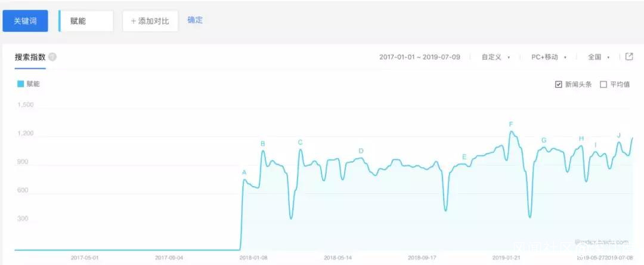Viewport: 644px width, 265px height.
Task: Click news marker J on the chart
Action: pos(619,135)
